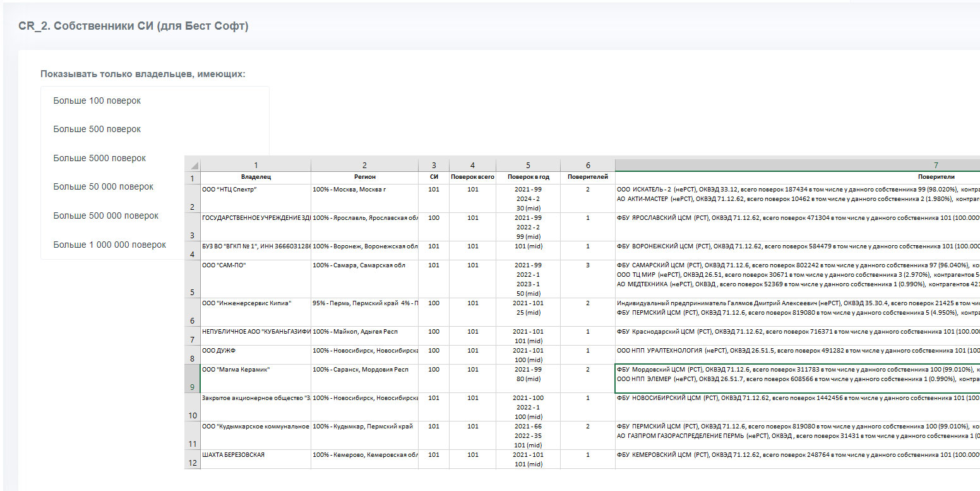
Task: Pick the "Больше 1 000 000 поверок" option
Action: tap(110, 245)
